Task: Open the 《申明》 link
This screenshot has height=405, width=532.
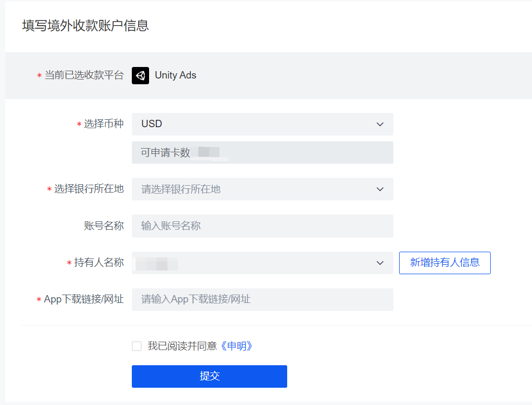Action: pyautogui.click(x=236, y=346)
